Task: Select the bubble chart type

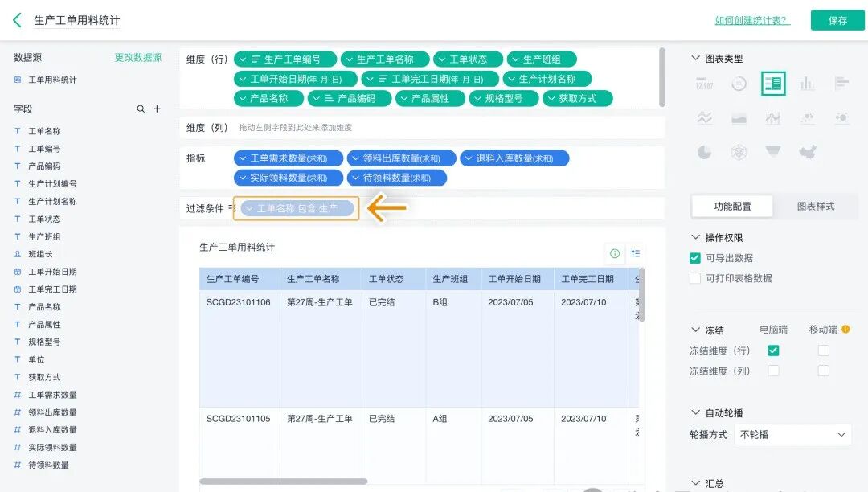Action: point(841,118)
